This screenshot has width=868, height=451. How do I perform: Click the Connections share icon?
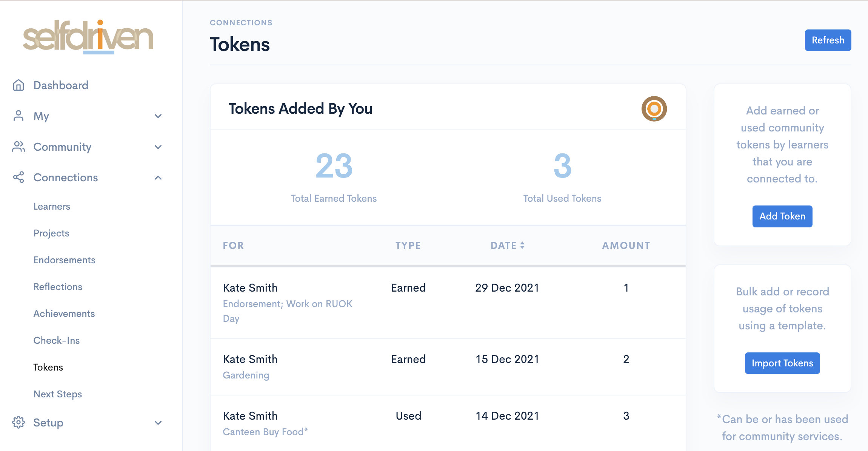[x=18, y=178]
